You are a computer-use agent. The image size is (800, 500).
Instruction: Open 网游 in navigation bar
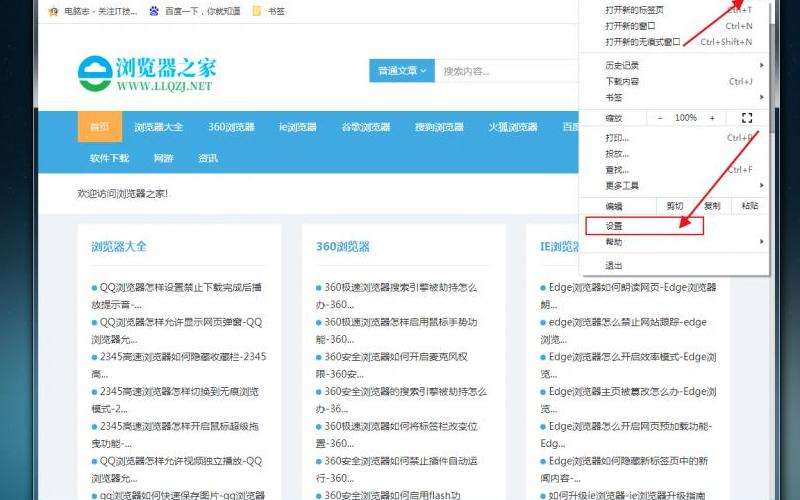(x=163, y=158)
